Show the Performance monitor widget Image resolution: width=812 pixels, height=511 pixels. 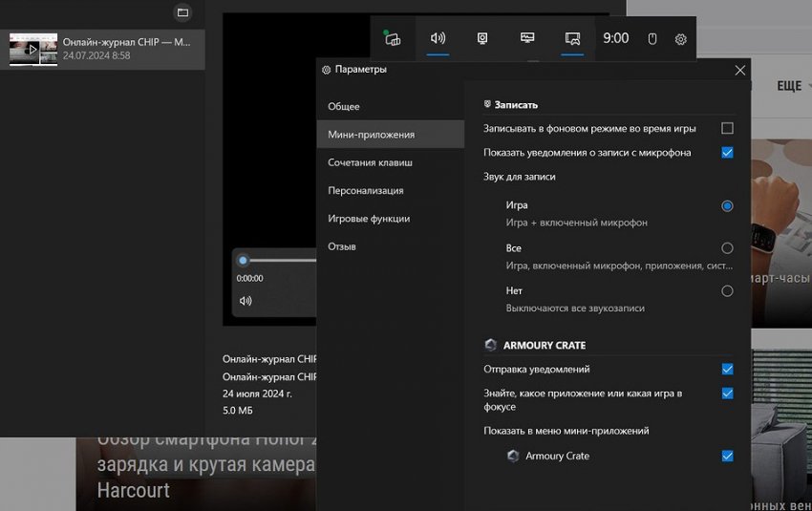pyautogui.click(x=527, y=39)
